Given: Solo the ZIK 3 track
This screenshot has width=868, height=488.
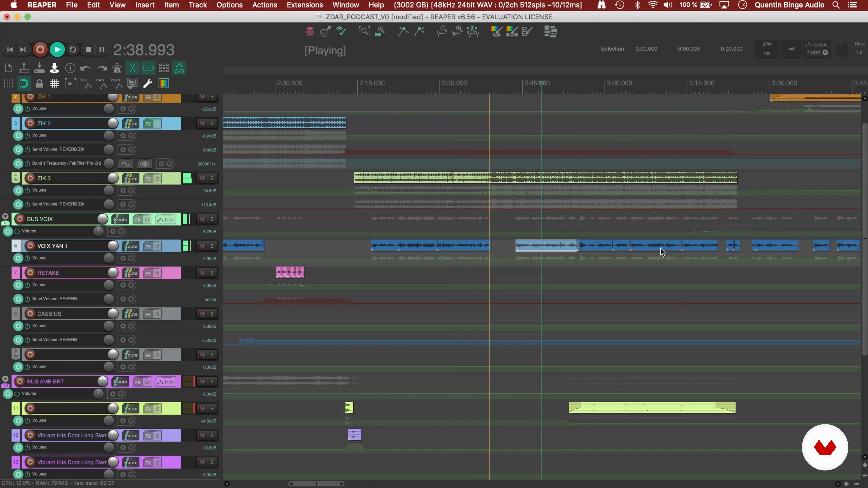Looking at the screenshot, I should pyautogui.click(x=212, y=178).
